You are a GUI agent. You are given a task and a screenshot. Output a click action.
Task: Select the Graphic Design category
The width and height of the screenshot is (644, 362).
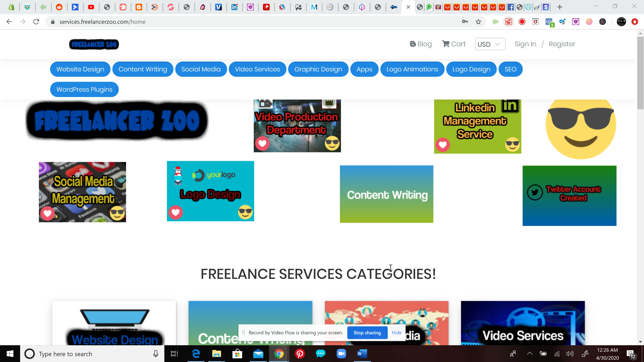(x=318, y=69)
